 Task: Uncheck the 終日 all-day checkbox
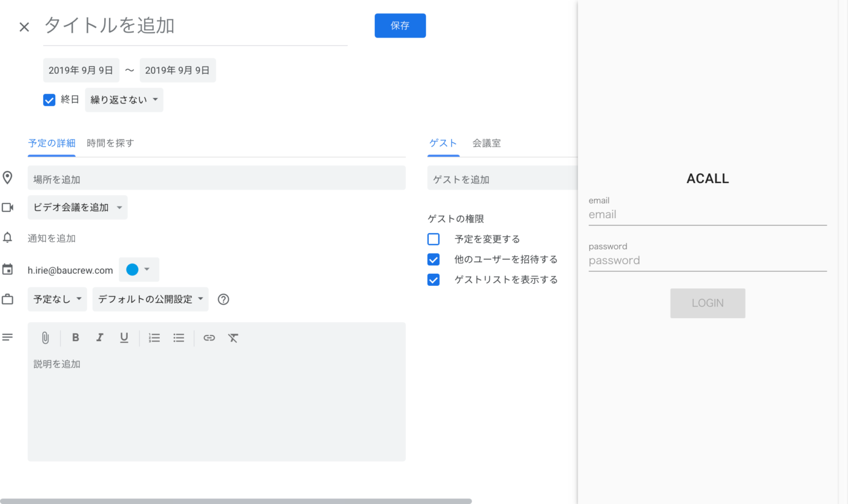50,100
